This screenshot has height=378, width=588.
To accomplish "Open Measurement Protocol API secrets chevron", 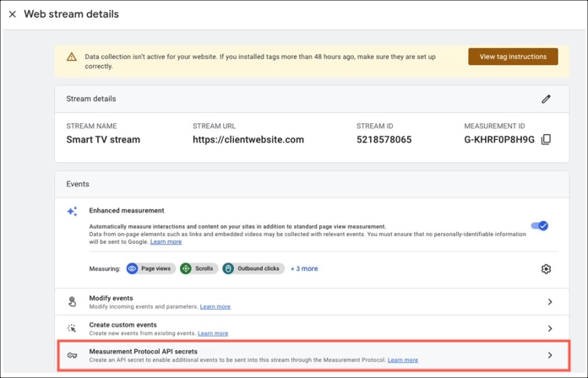I will tap(550, 354).
